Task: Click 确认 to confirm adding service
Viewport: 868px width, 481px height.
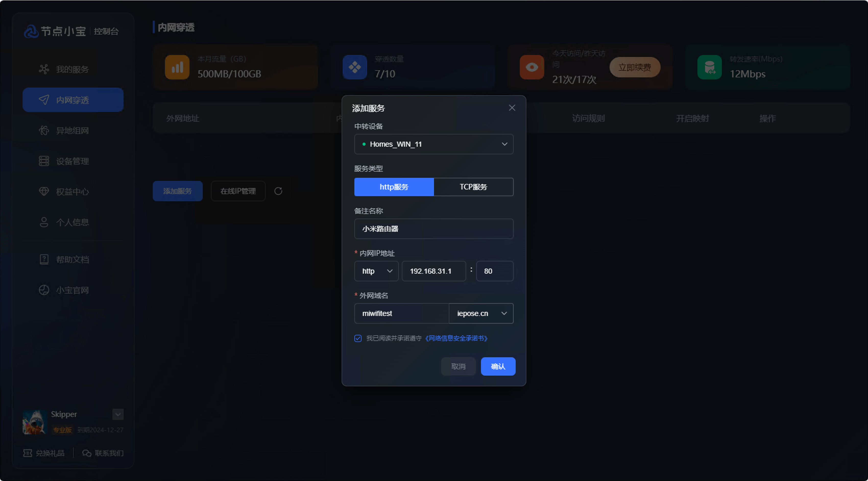Action: click(498, 366)
